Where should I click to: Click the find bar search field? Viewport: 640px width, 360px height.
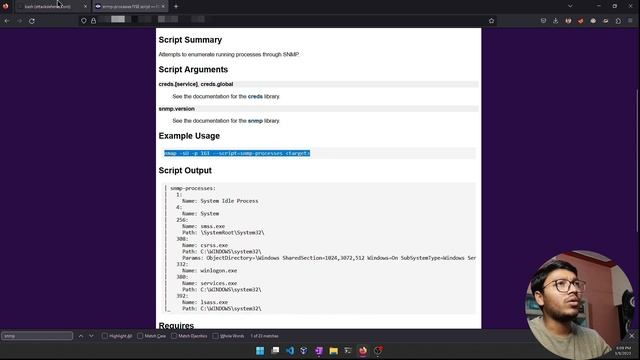pyautogui.click(x=37, y=336)
